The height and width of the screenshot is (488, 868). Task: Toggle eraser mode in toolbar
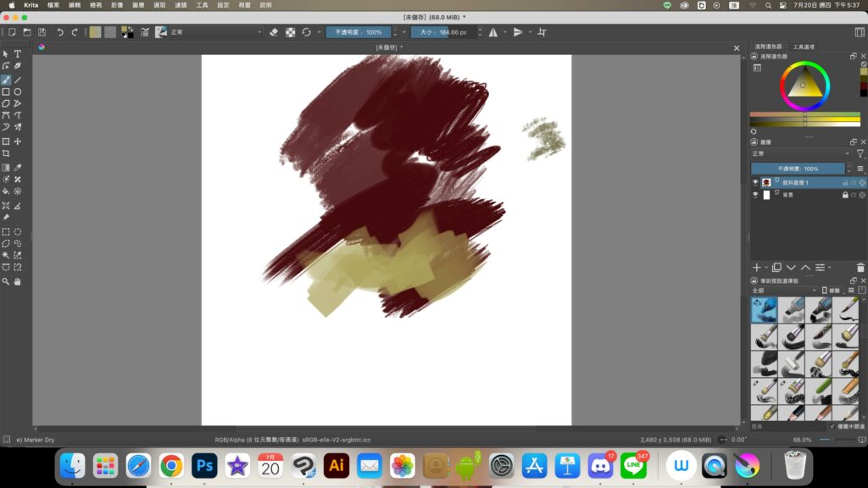coord(274,32)
